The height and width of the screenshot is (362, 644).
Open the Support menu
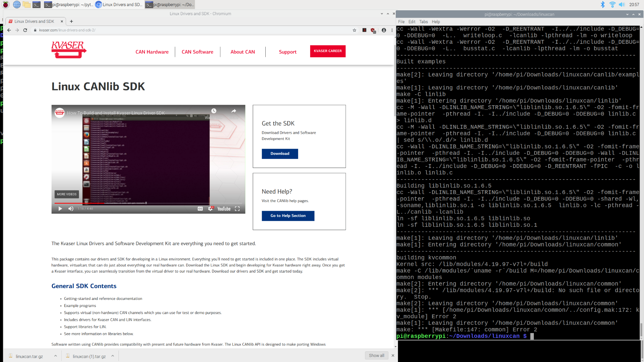pyautogui.click(x=288, y=52)
